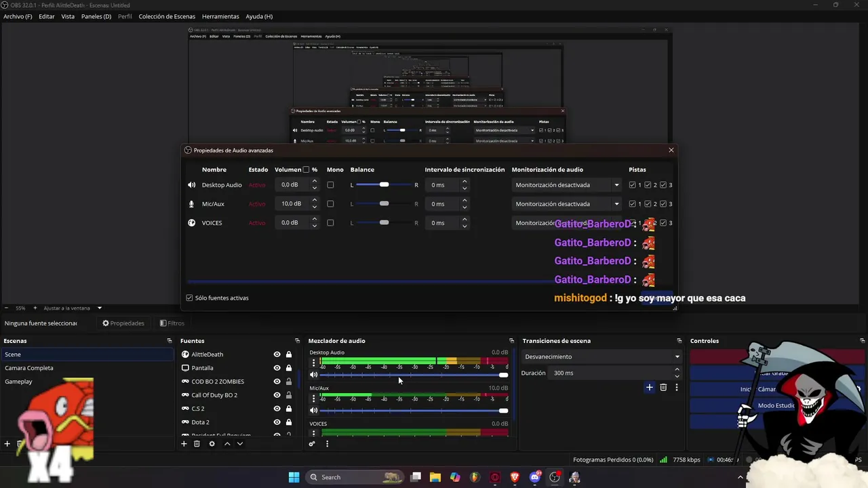The image size is (868, 488).
Task: Open Colección de Escenas menu
Action: coord(167,16)
